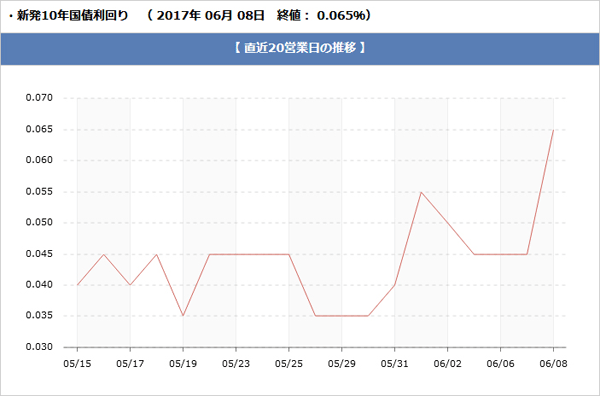Select the 06/08 peak point at 0.065
The width and height of the screenshot is (600, 396).
553,130
